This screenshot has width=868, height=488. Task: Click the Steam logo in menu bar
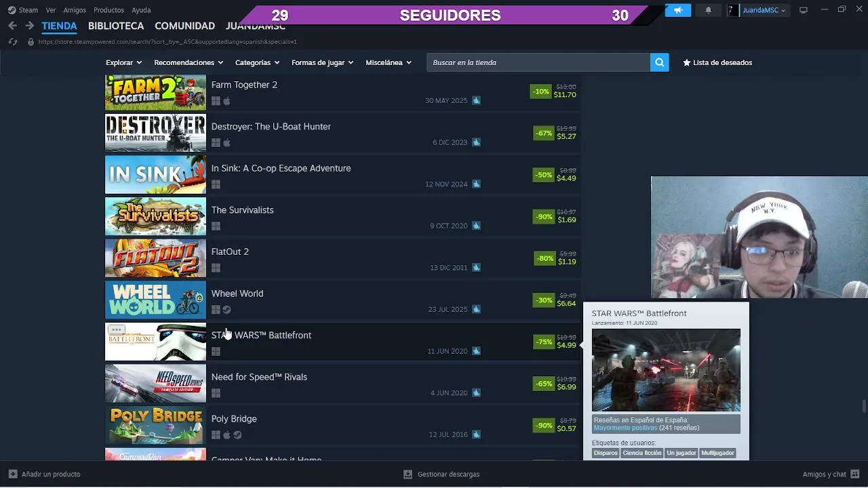[x=12, y=10]
